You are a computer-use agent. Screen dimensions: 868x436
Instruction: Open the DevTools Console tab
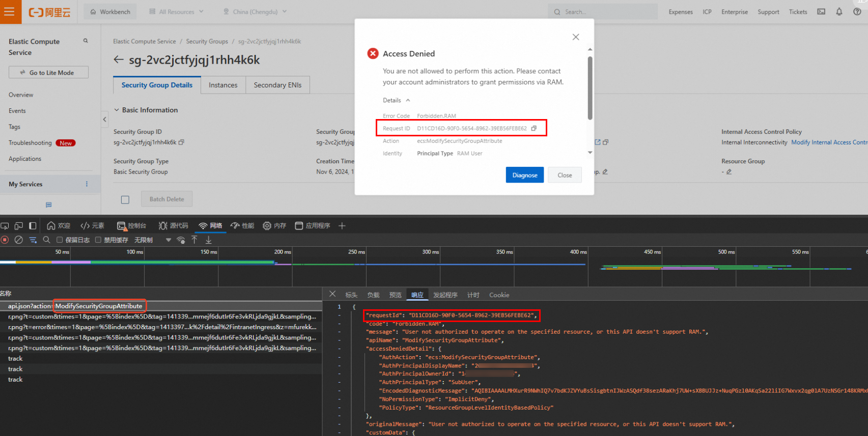[x=131, y=226]
